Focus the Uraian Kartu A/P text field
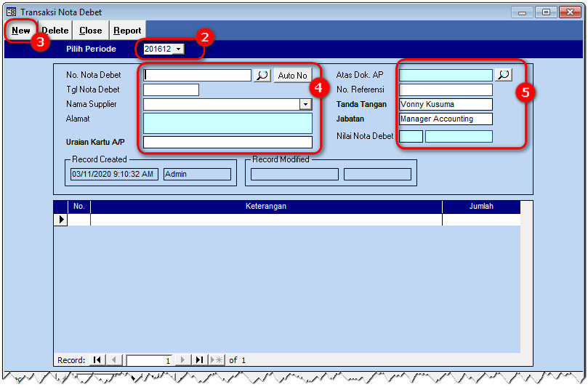Screen dimensions: 588x390 tap(227, 143)
